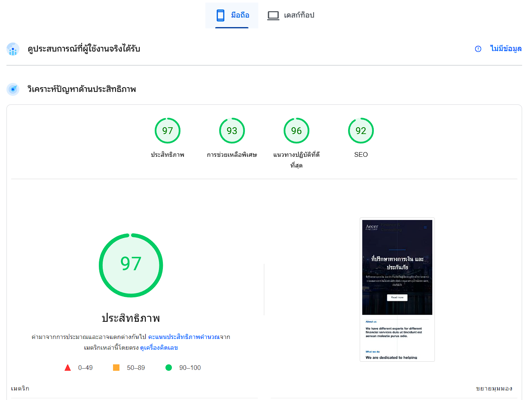532x400 pixels.
Task: Click the green circle 90–100 legend icon
Action: tap(168, 368)
